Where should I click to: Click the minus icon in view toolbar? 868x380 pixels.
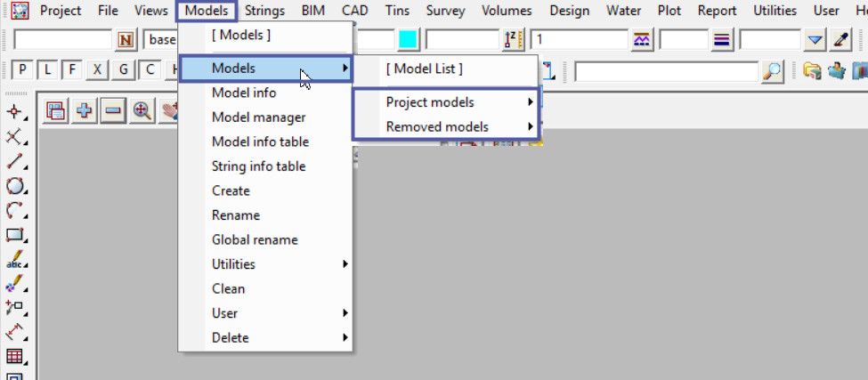click(x=112, y=111)
